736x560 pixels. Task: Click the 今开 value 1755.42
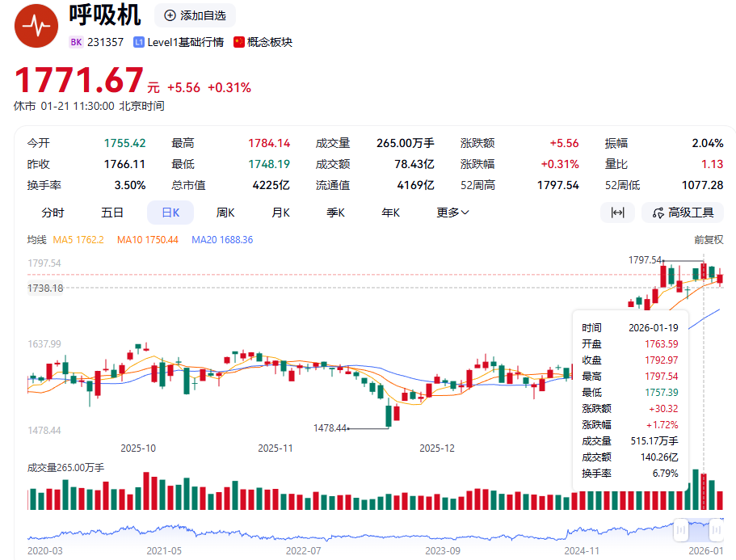125,143
